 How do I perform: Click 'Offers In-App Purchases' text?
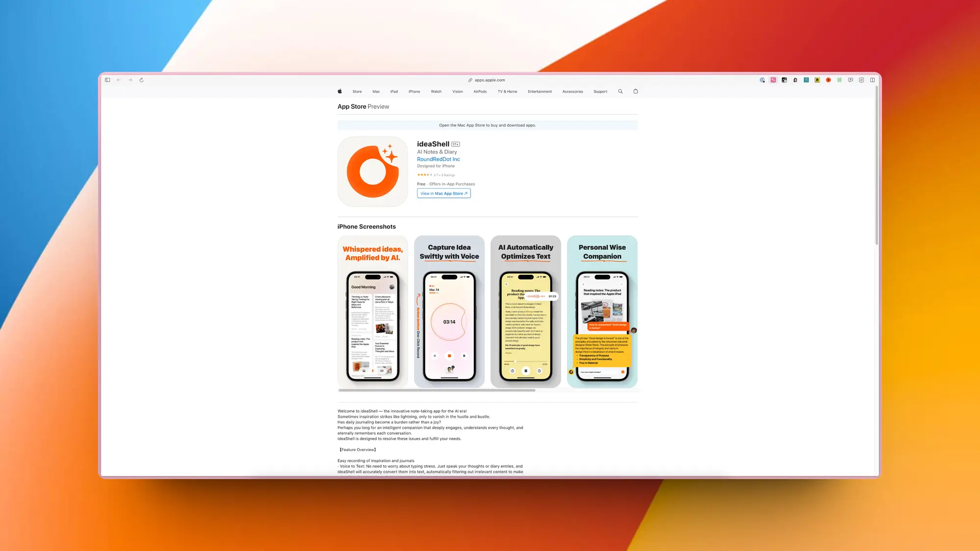click(x=452, y=184)
